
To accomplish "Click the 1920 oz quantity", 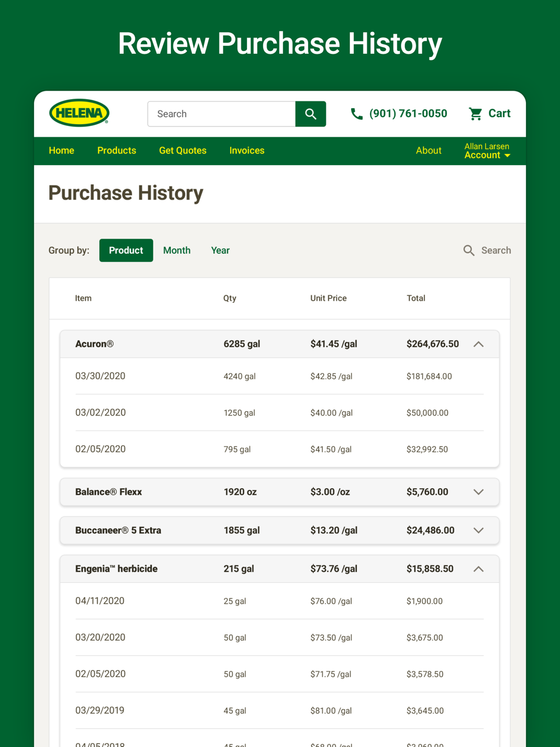I will (240, 492).
